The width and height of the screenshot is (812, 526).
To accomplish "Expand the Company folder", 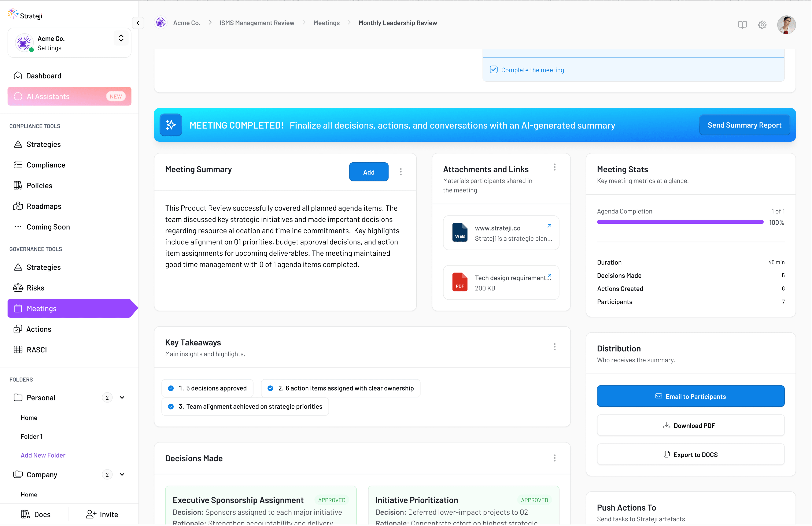I will (122, 474).
